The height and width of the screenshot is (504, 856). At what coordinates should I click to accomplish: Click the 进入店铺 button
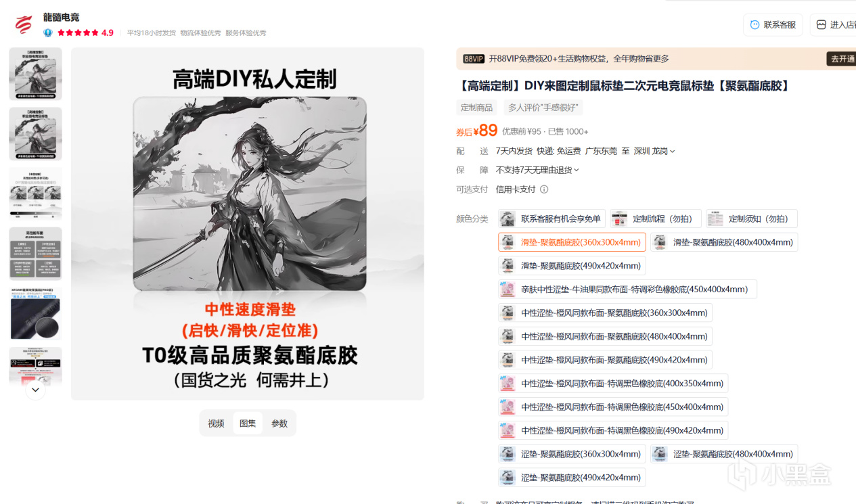pos(834,24)
